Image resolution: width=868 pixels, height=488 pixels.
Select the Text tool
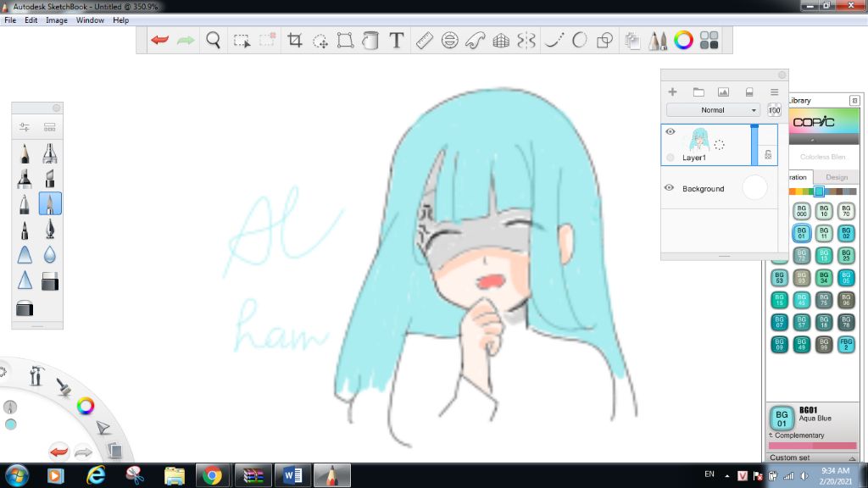point(397,40)
